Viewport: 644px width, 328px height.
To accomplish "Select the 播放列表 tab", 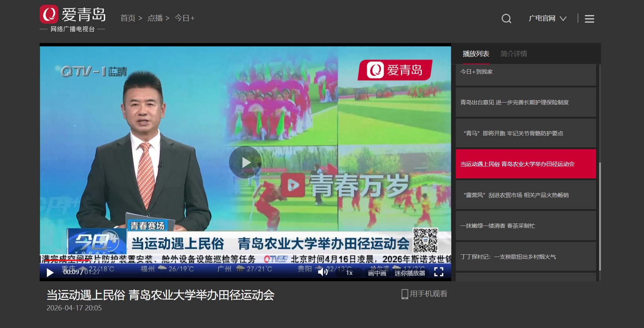I will (476, 54).
